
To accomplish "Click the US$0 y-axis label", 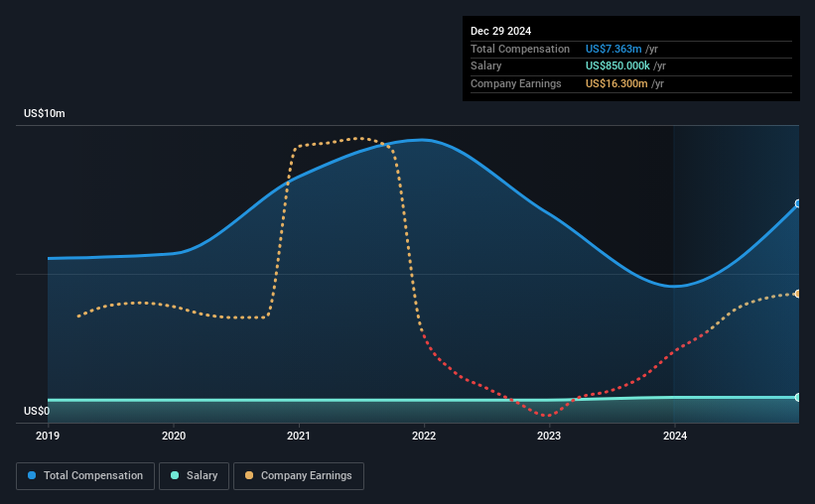I will (37, 411).
